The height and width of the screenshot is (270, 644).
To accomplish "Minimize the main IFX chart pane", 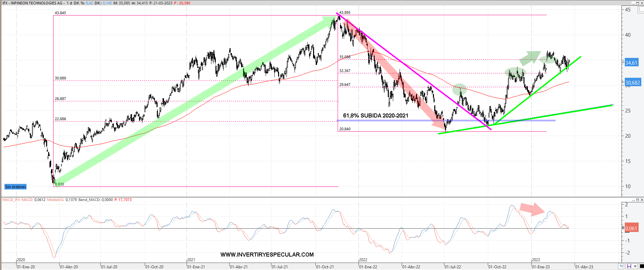I will pos(633,3).
